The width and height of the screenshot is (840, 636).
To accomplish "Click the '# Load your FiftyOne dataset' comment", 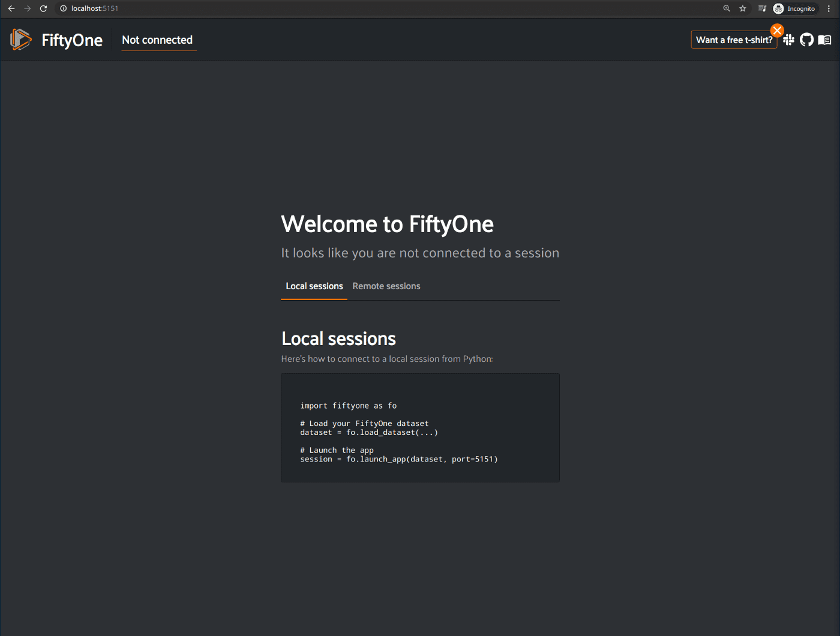I will (364, 424).
